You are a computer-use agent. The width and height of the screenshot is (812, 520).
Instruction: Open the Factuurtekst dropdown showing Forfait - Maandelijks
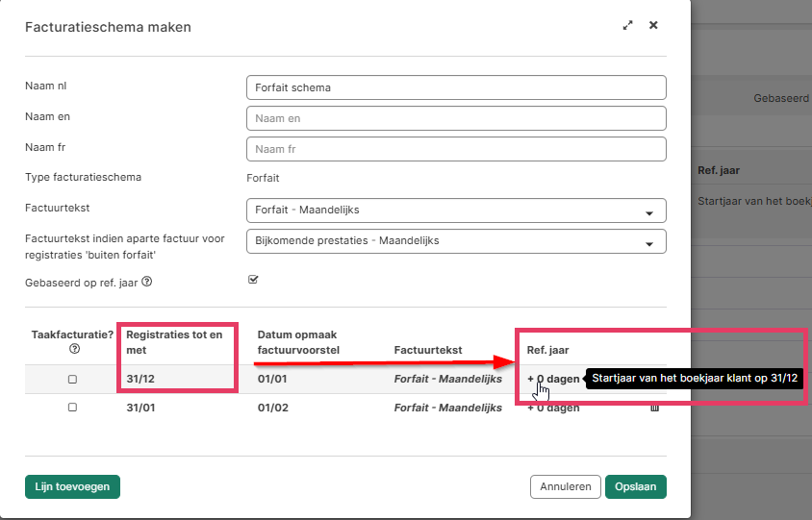456,210
